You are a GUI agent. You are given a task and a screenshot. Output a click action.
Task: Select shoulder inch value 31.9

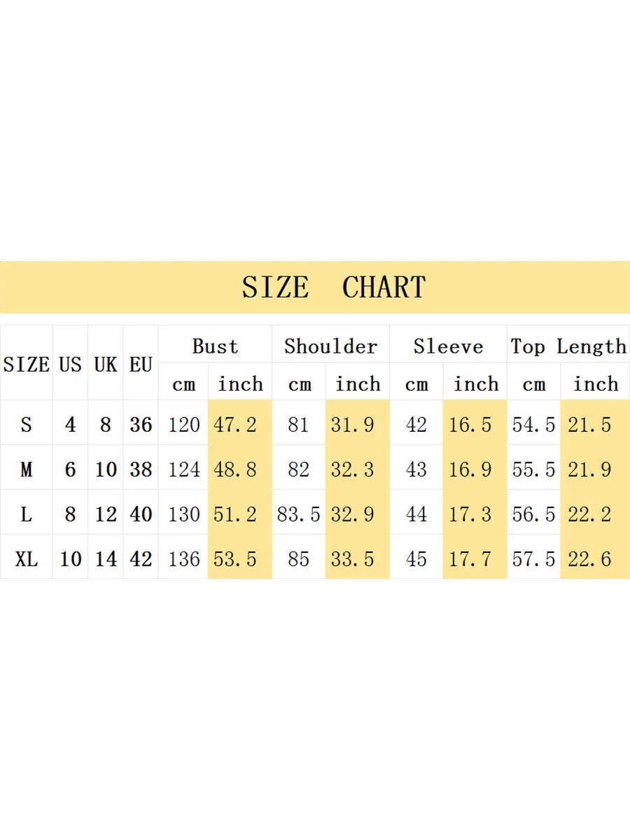click(x=352, y=424)
